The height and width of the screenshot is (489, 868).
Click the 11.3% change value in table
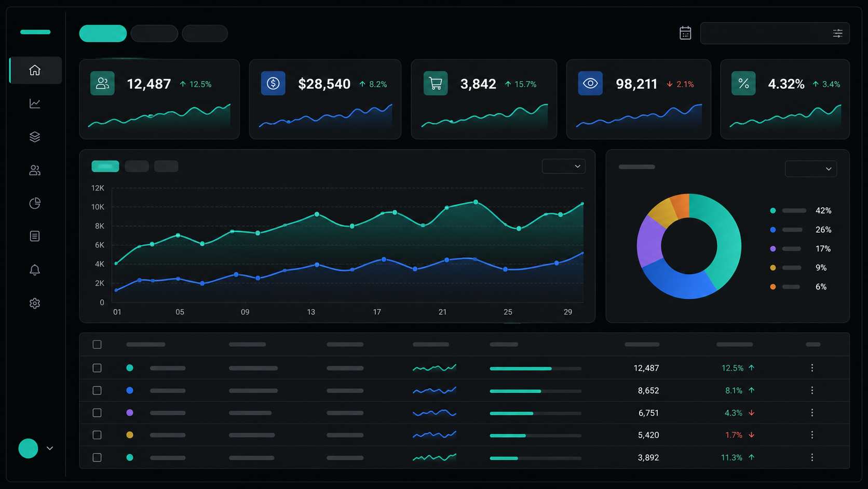(x=731, y=457)
